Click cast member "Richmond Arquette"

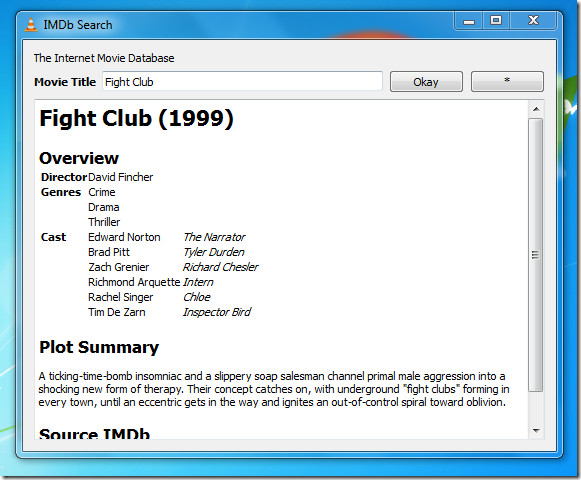point(134,282)
